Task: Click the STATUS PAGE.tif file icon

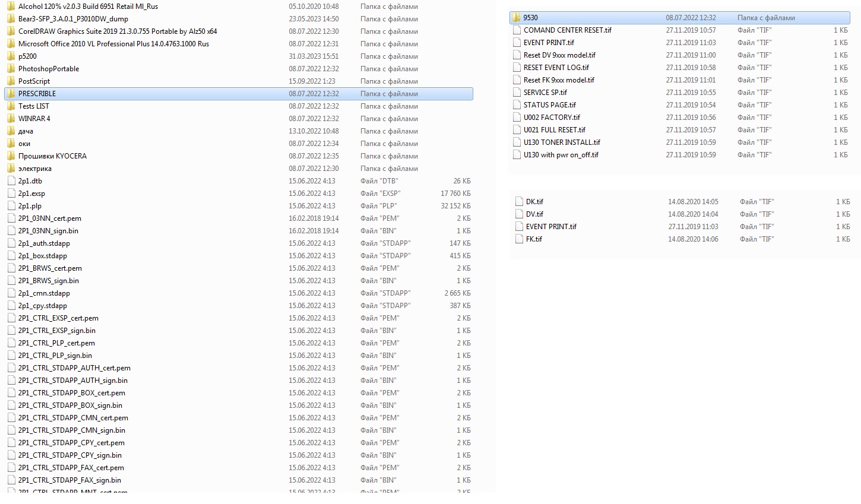Action: pos(517,105)
